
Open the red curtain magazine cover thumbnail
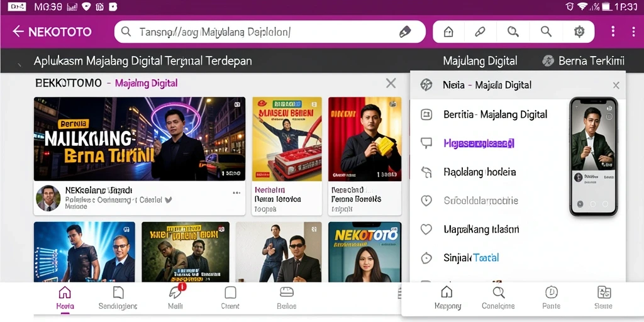(x=365, y=139)
